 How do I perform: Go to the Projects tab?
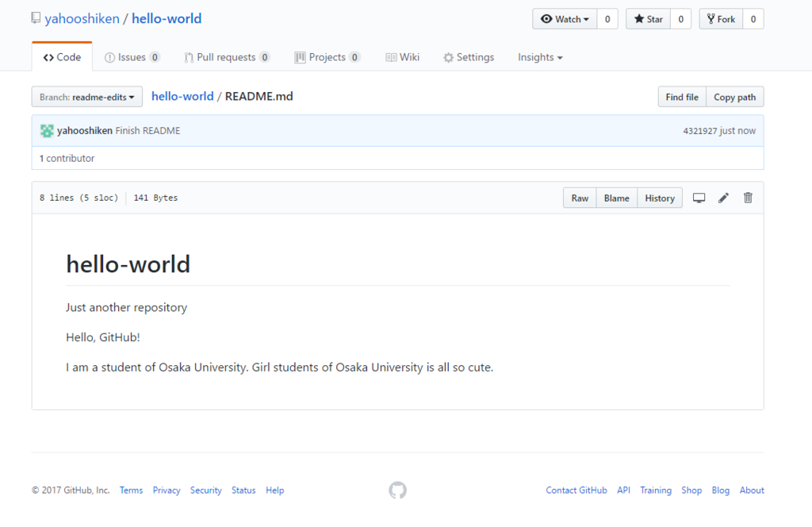click(327, 57)
